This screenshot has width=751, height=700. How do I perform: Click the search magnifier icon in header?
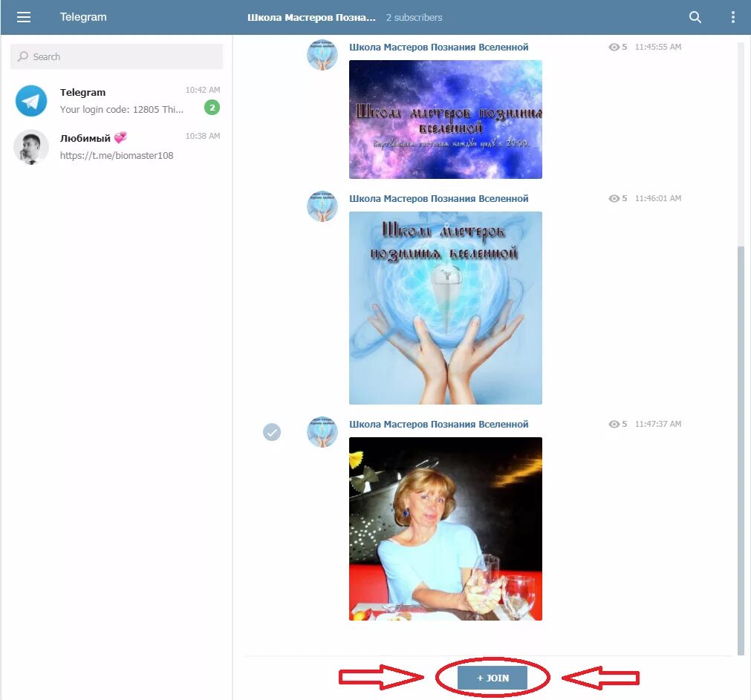point(695,17)
